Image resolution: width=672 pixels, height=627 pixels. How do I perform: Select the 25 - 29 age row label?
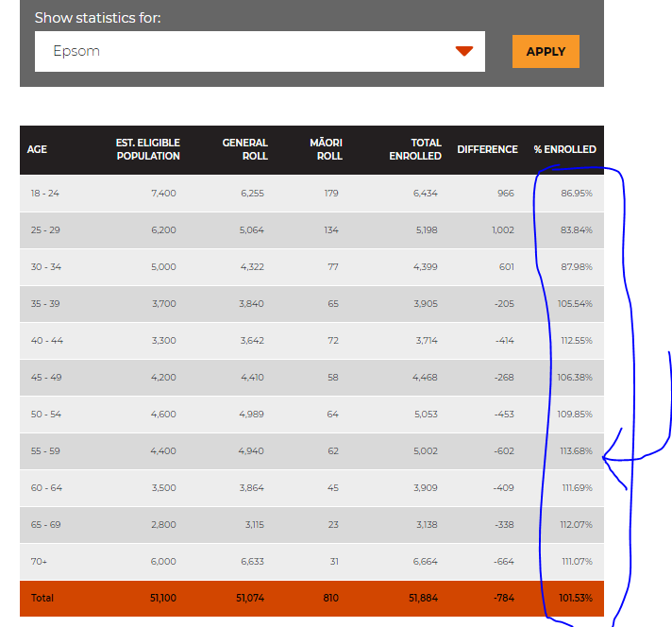[45, 230]
